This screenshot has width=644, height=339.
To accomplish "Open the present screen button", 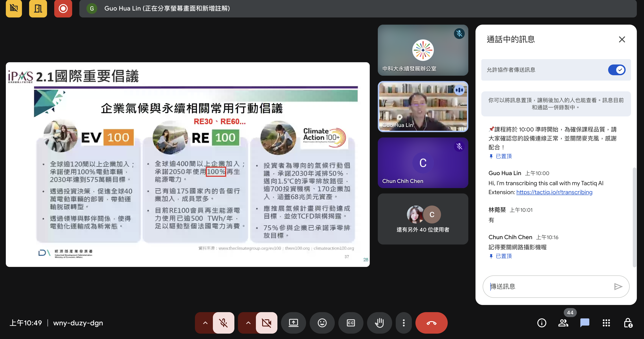I will tap(293, 323).
